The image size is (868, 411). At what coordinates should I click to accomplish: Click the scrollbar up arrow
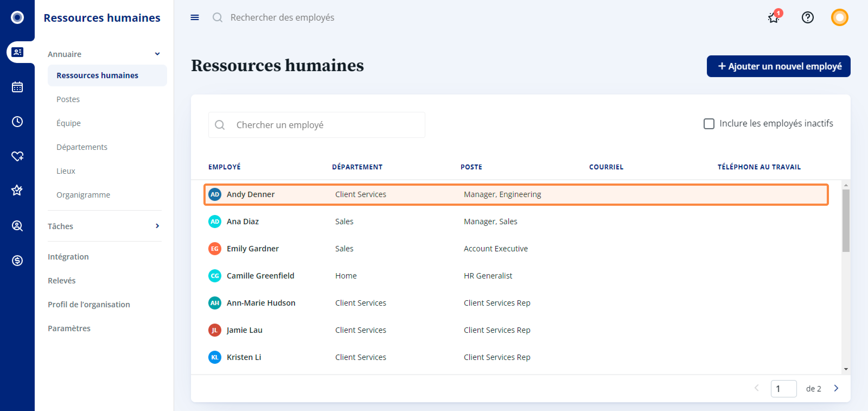coord(846,185)
